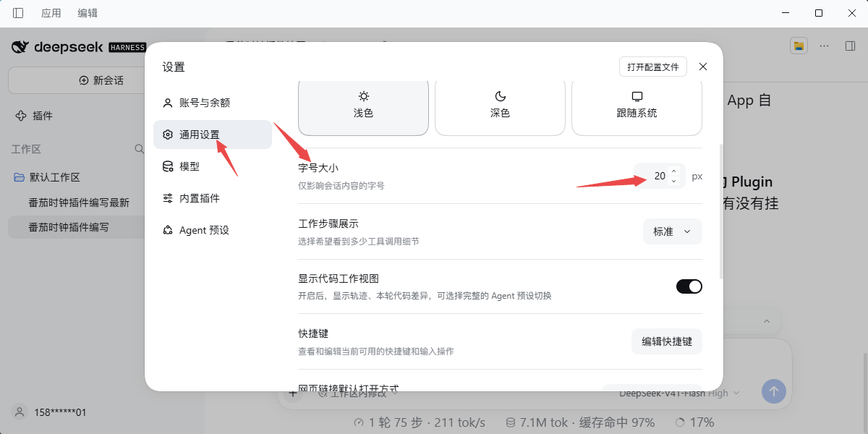Click the DeepSeek whale logo
Image resolution: width=868 pixels, height=434 pixels.
pyautogui.click(x=20, y=48)
